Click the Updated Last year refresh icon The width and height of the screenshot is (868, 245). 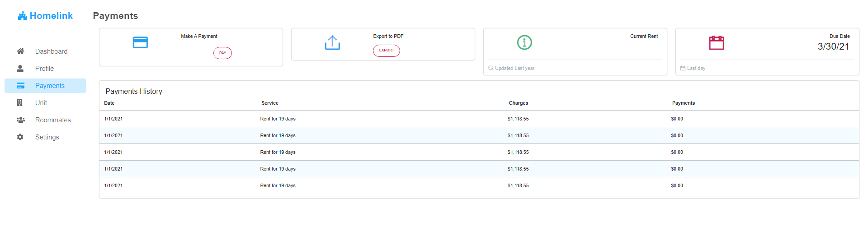tap(491, 68)
